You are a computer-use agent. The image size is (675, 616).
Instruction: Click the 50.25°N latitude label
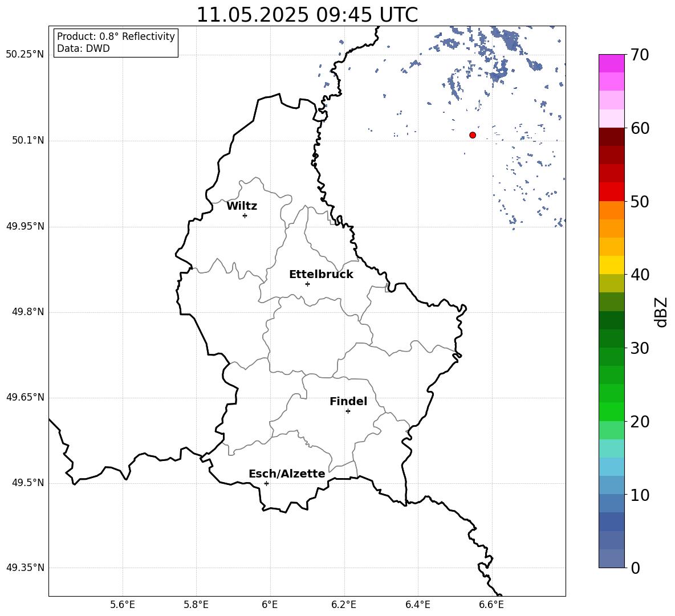click(25, 55)
